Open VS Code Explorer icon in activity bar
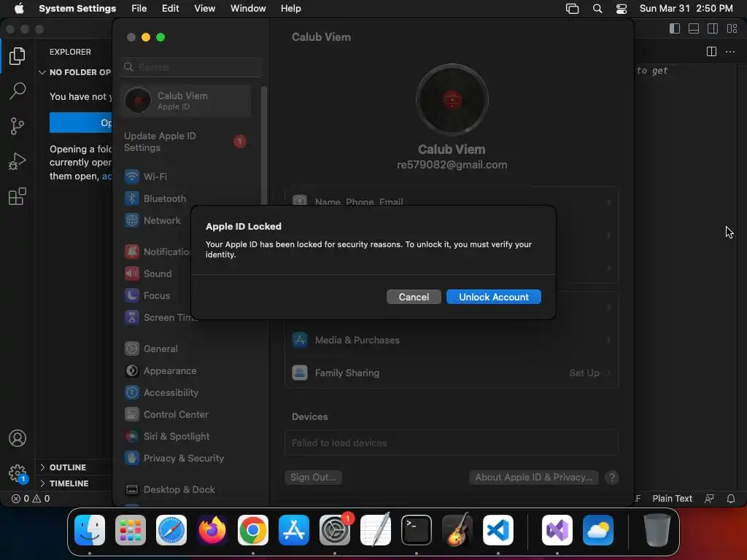The width and height of the screenshot is (747, 560). 18,55
